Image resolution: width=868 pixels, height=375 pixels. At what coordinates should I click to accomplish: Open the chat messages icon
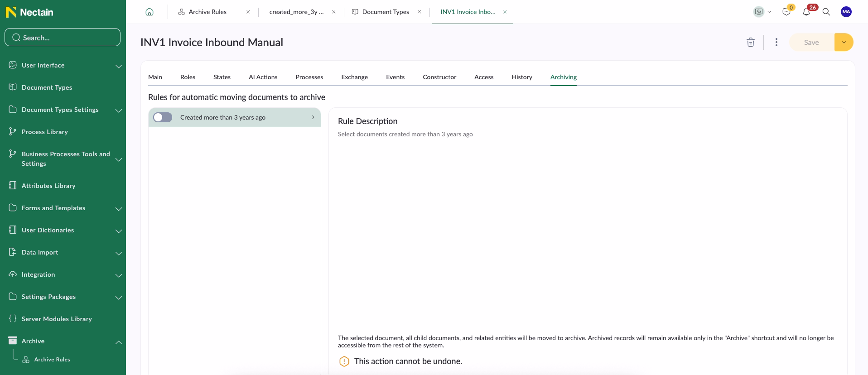tap(786, 12)
